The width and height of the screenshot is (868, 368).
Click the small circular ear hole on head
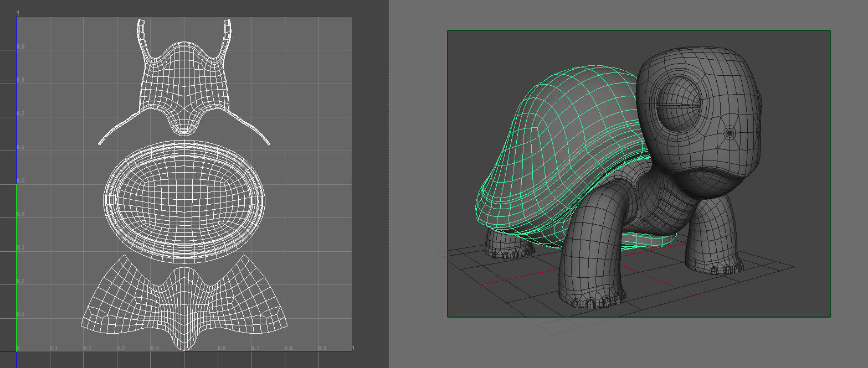coord(730,133)
